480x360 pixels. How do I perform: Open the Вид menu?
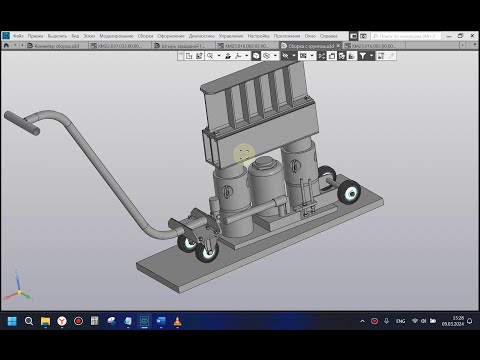(75, 36)
